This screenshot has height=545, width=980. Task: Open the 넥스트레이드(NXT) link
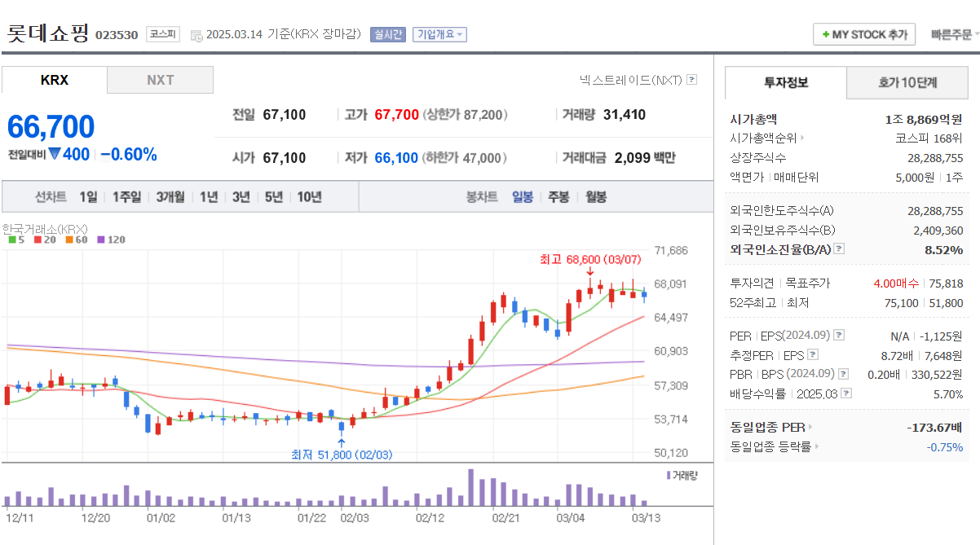[630, 80]
